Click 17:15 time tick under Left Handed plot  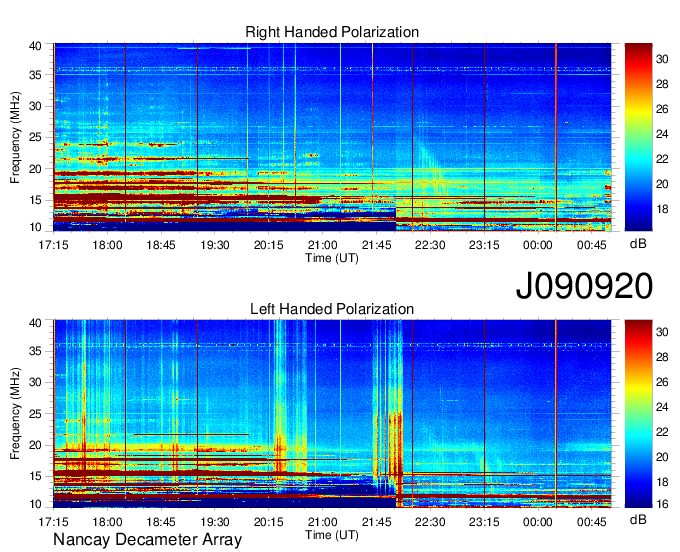(53, 522)
